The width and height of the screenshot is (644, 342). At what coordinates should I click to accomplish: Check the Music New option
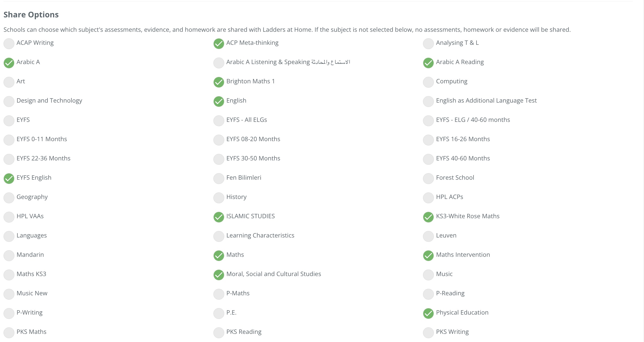9,294
